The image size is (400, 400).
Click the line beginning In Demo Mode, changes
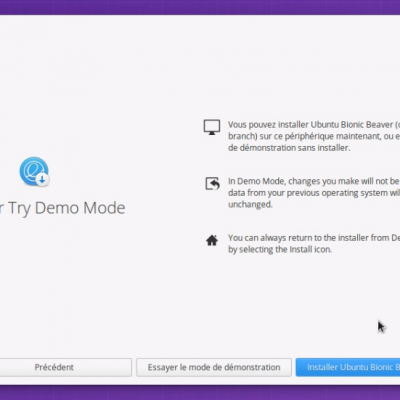click(x=314, y=181)
